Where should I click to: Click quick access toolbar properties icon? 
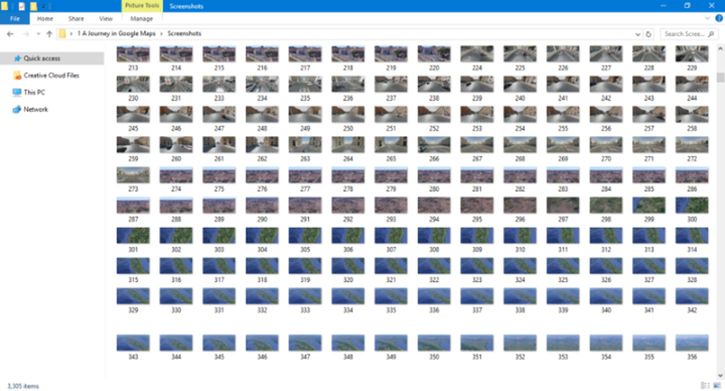21,6
